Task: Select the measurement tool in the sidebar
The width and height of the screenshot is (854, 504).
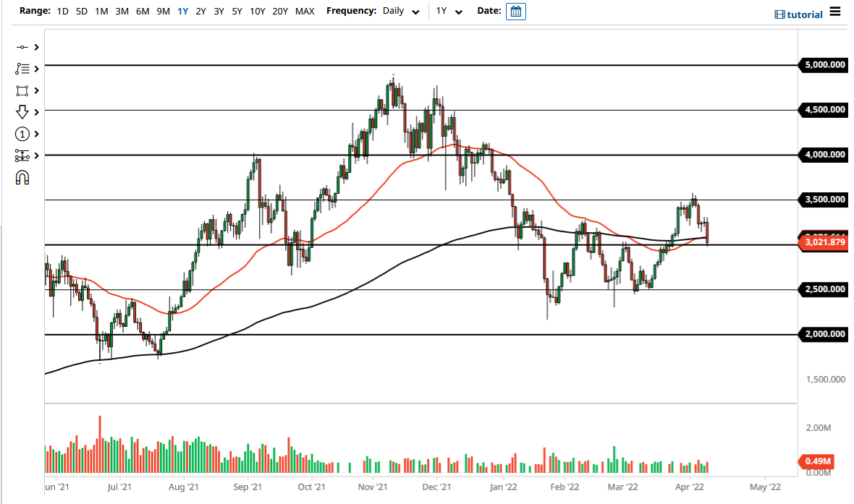Action: click(22, 155)
